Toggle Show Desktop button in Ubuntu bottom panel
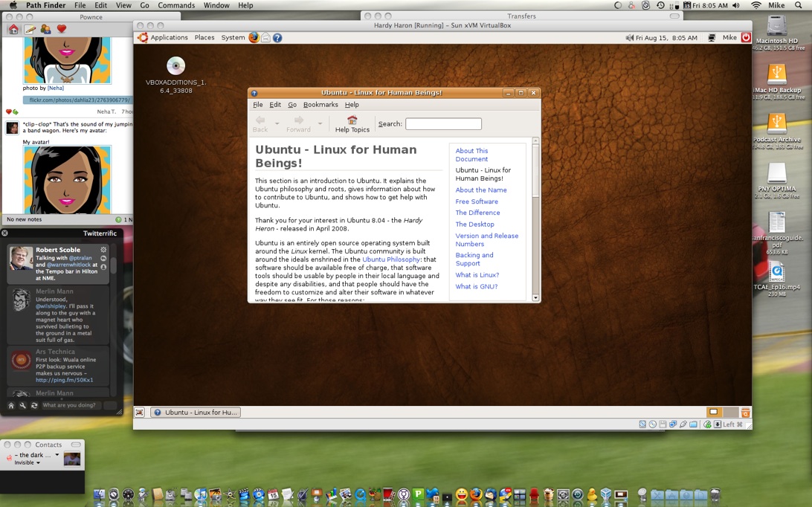Screen dimensions: 812x507 point(140,412)
